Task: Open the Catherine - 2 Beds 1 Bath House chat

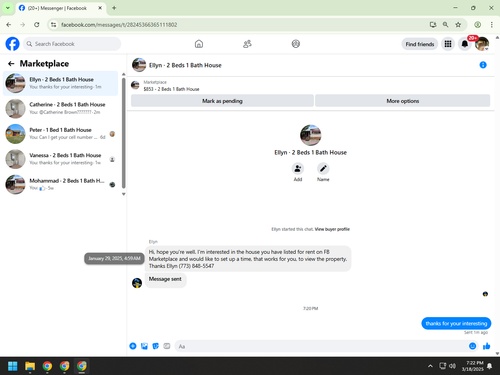Action: pyautogui.click(x=60, y=109)
